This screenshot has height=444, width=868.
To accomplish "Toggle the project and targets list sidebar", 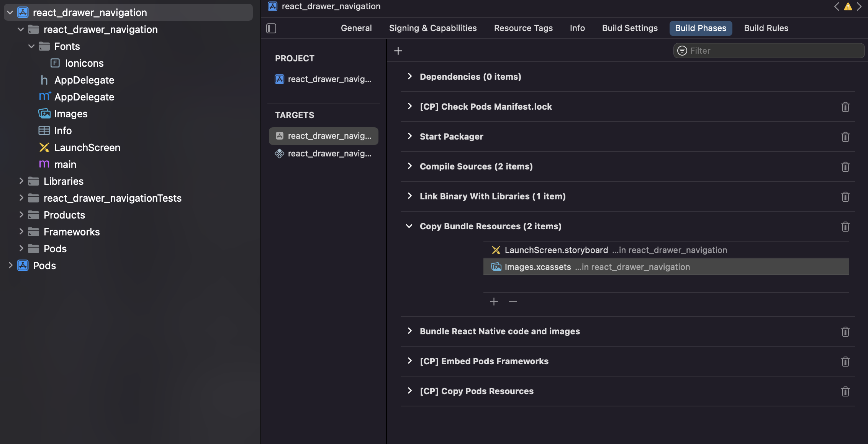I will click(x=271, y=28).
